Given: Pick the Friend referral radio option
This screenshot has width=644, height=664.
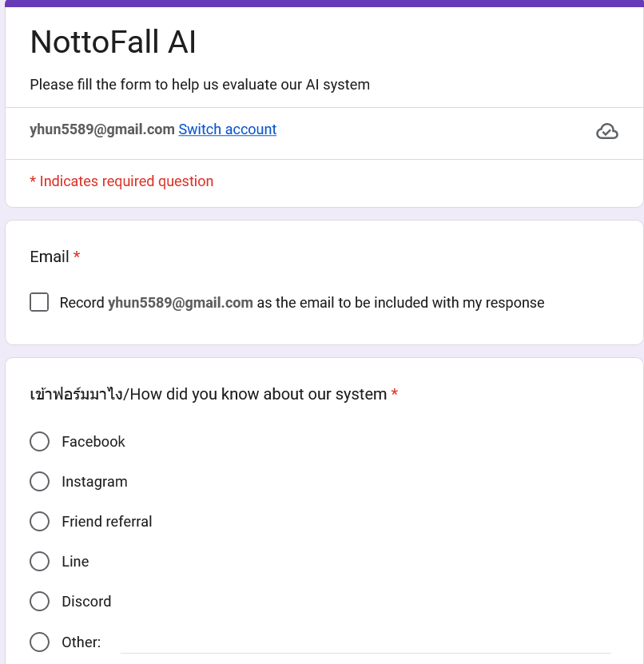Looking at the screenshot, I should (39, 521).
